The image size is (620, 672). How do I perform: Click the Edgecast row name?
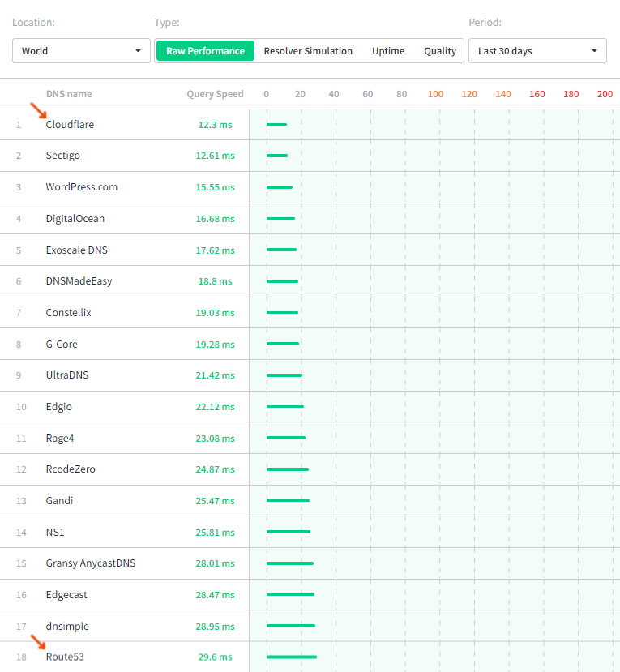point(66,595)
